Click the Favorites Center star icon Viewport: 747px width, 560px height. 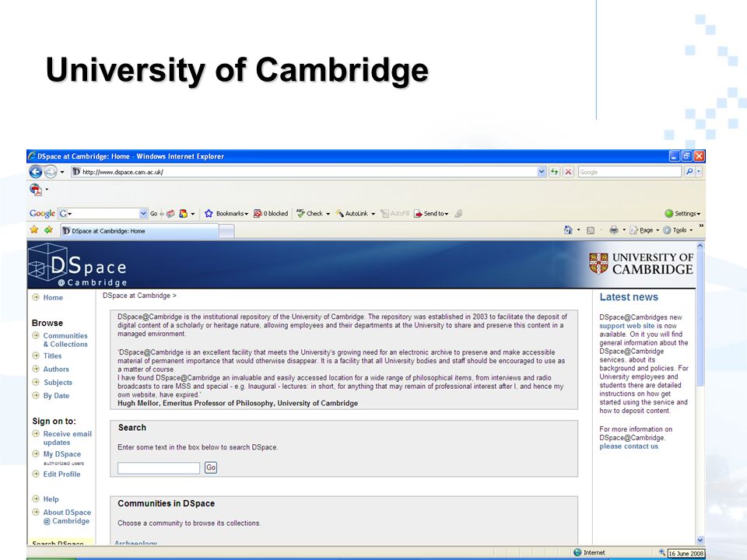click(x=34, y=230)
